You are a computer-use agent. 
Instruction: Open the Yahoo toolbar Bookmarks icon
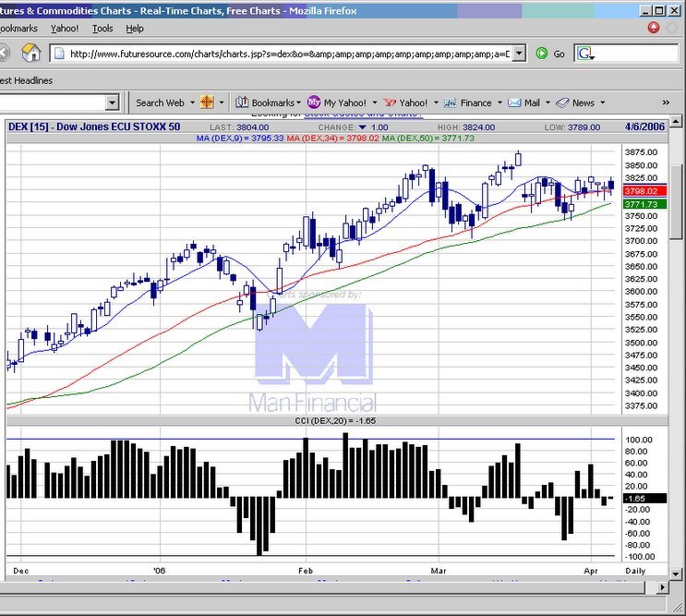click(242, 103)
